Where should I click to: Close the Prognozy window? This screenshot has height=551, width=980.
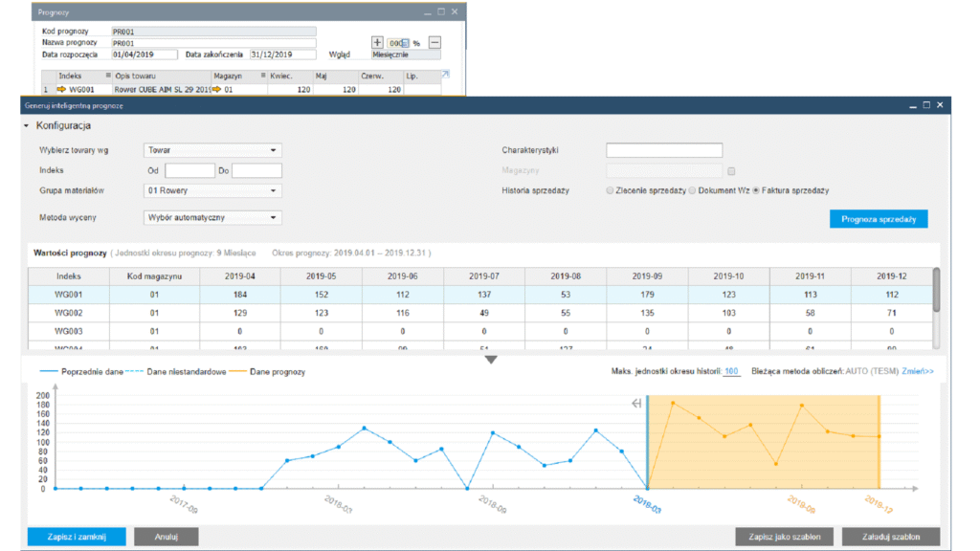click(455, 11)
